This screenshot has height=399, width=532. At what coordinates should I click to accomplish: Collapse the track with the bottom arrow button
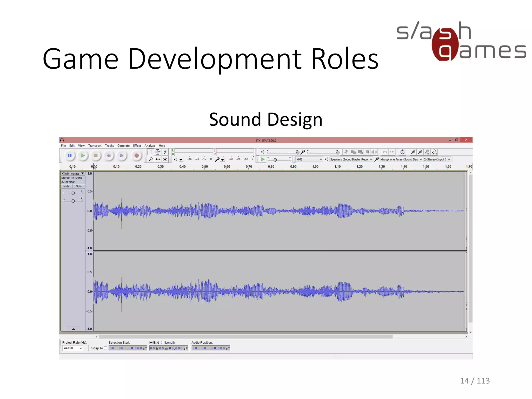[73, 329]
